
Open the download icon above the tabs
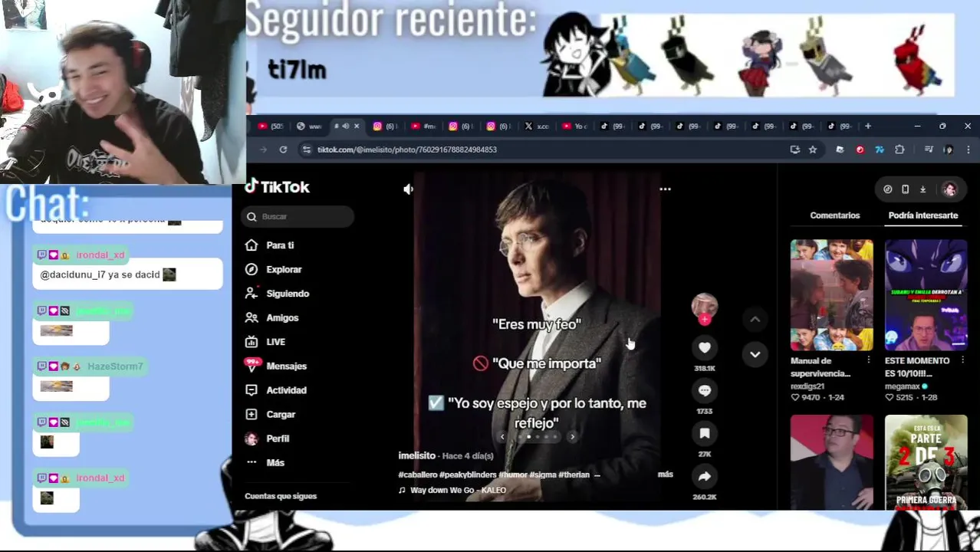pos(922,189)
